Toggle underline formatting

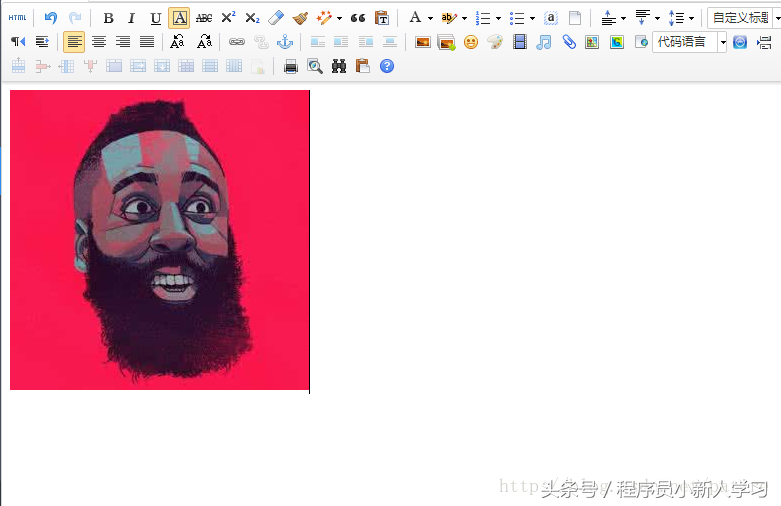155,18
